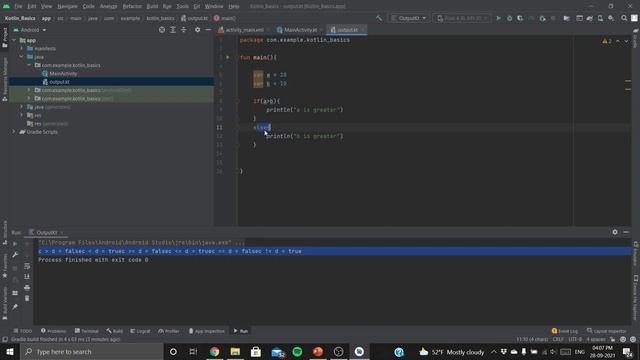
Task: Run app with coverage icon
Action: tap(520, 18)
